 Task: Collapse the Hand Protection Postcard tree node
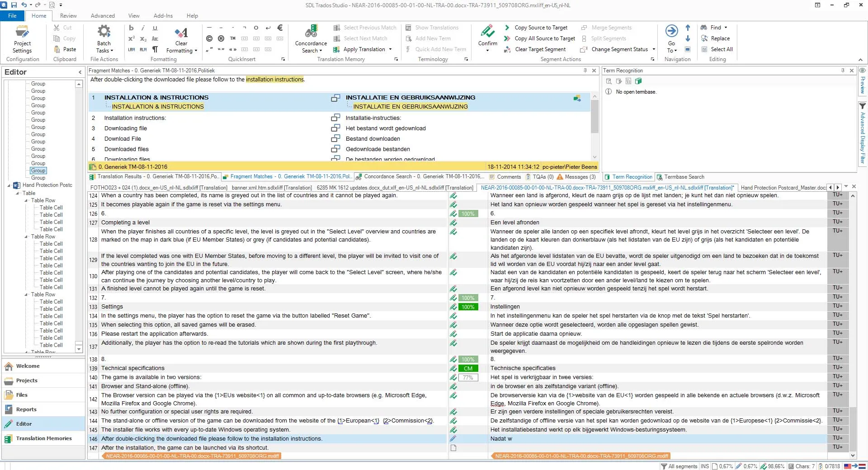point(9,185)
